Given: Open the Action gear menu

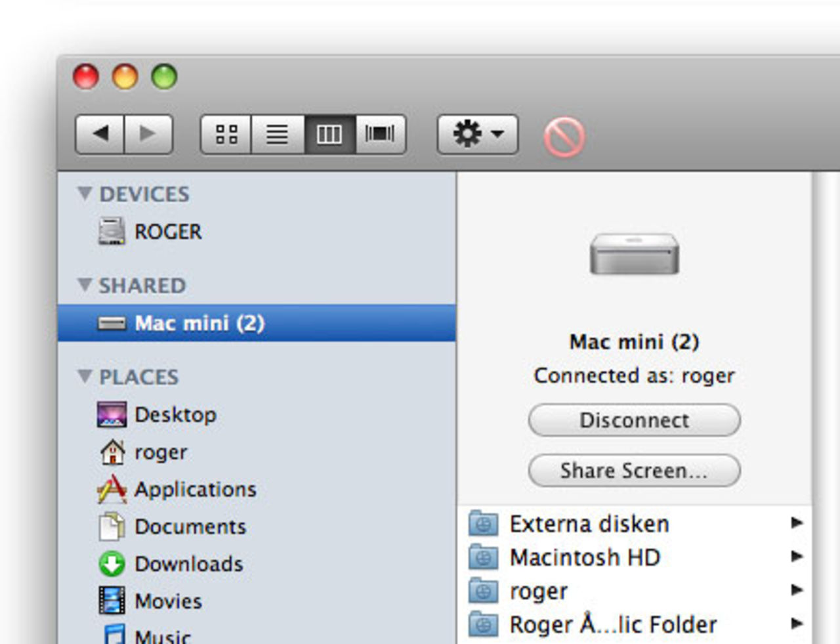Looking at the screenshot, I should click(477, 135).
